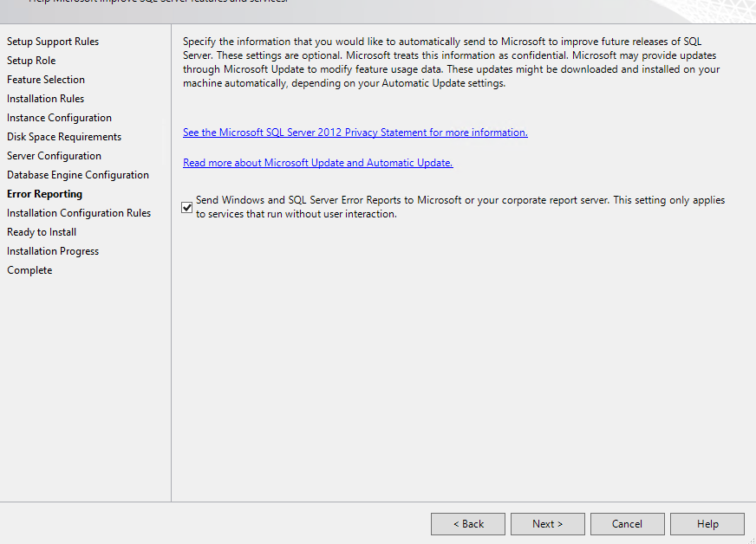Open the Help button
The image size is (756, 544).
[707, 524]
